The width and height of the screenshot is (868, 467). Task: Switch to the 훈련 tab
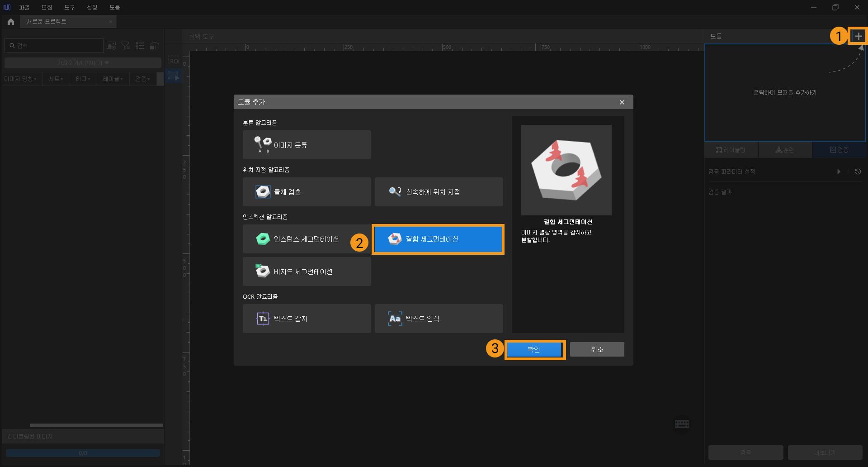pyautogui.click(x=785, y=150)
